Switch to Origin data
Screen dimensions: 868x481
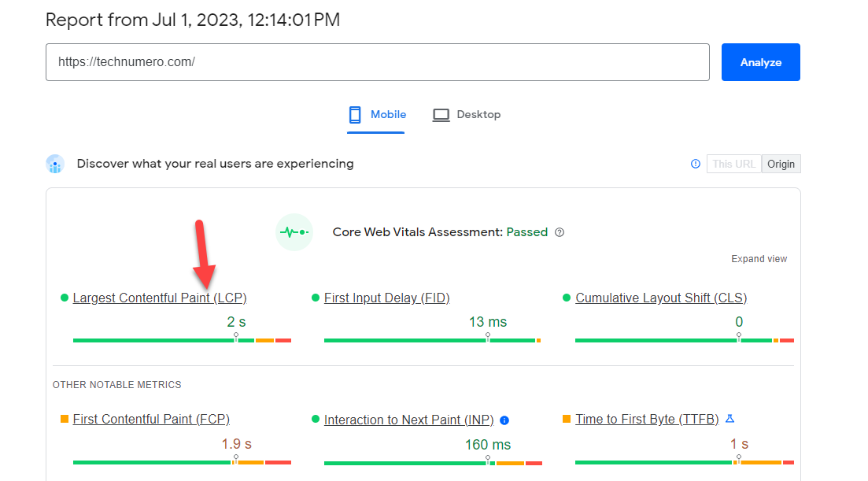[x=781, y=164]
